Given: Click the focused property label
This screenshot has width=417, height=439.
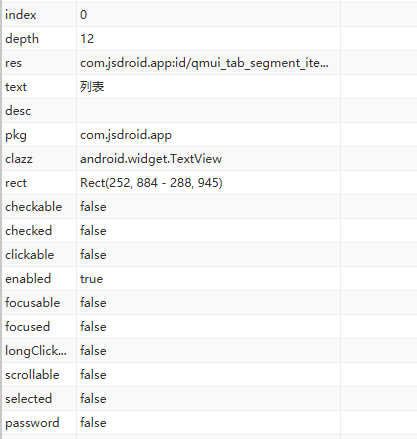Looking at the screenshot, I should coord(27,327).
